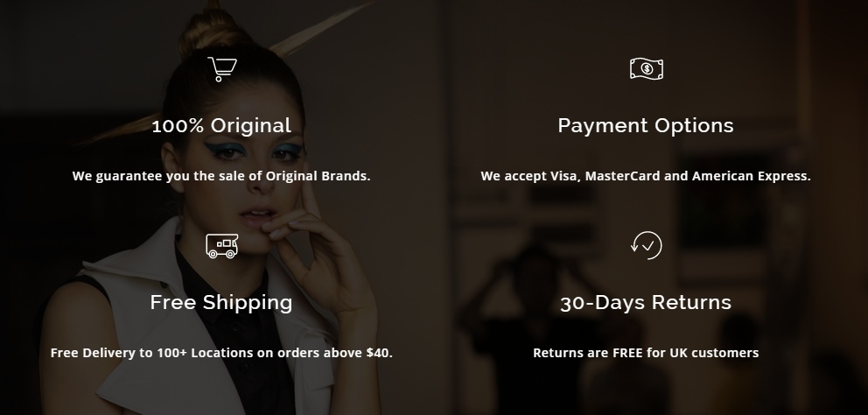Image resolution: width=868 pixels, height=415 pixels.
Task: Click the $40 amount in shipping text
Action: click(x=377, y=353)
